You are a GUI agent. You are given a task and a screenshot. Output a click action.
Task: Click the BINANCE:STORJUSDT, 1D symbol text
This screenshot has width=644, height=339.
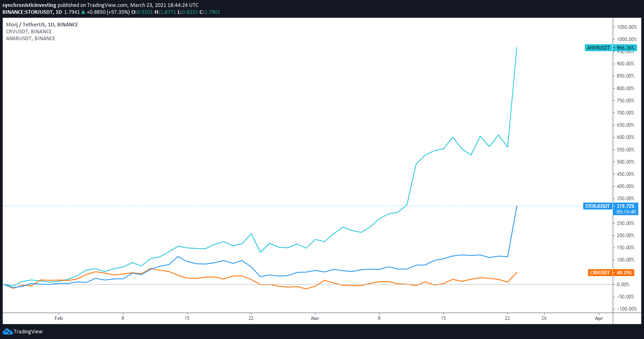pos(32,12)
